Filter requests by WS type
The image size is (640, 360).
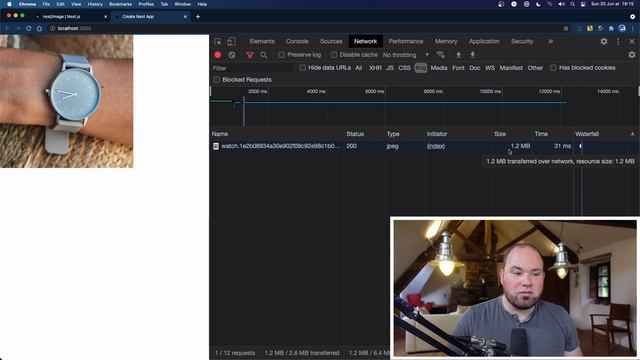pyautogui.click(x=490, y=68)
